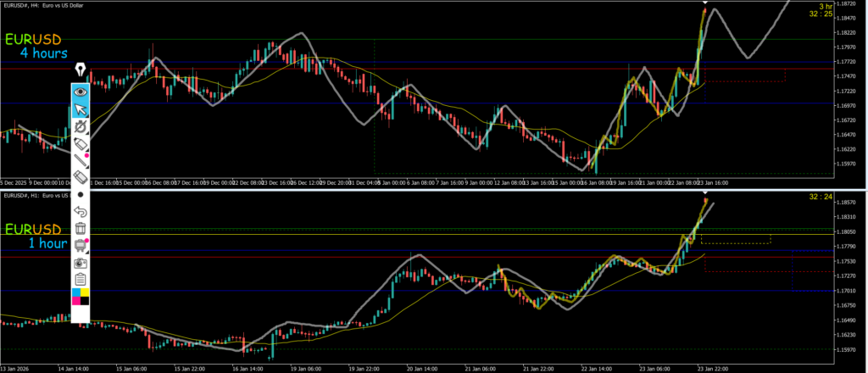Click the black dot brush size icon
The width and height of the screenshot is (868, 373).
[x=81, y=194]
